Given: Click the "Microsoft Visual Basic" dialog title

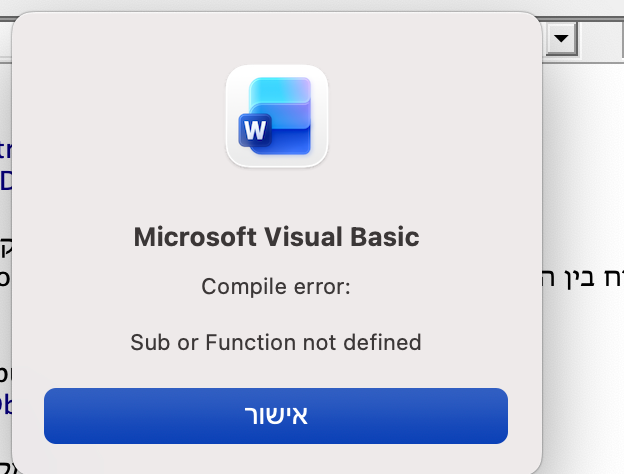Looking at the screenshot, I should coord(276,238).
